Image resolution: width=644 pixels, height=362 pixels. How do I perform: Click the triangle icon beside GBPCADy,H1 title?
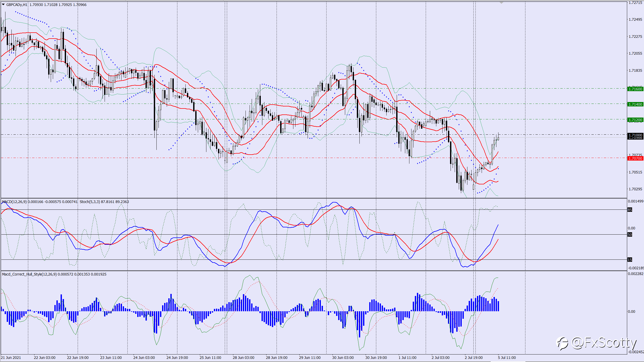tap(3, 4)
